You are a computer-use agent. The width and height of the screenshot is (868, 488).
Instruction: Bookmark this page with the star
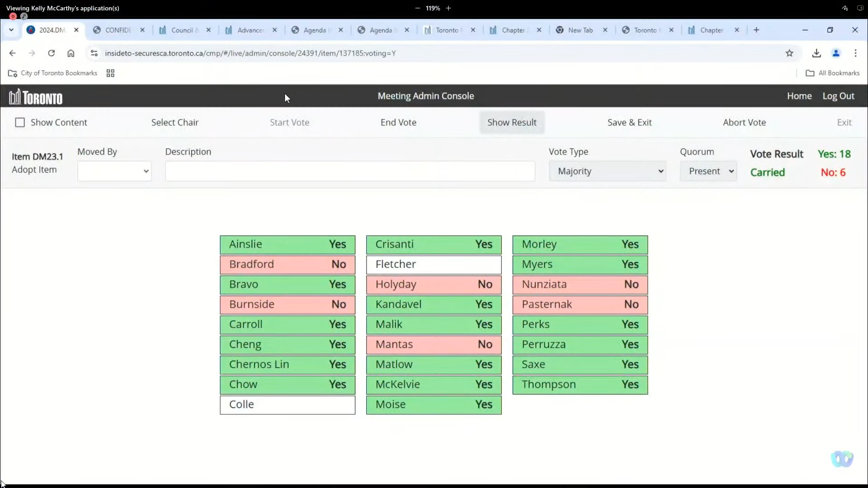tap(789, 53)
